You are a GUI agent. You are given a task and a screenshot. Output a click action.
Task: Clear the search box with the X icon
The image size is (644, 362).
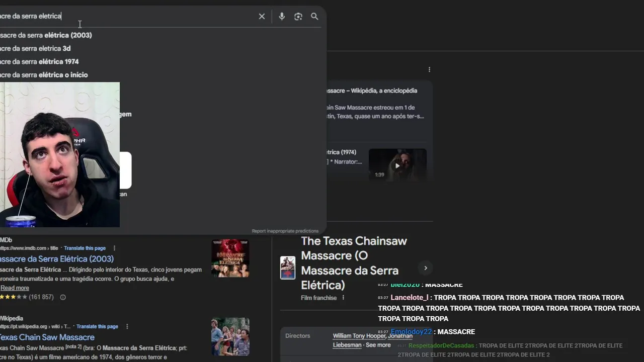tap(262, 17)
